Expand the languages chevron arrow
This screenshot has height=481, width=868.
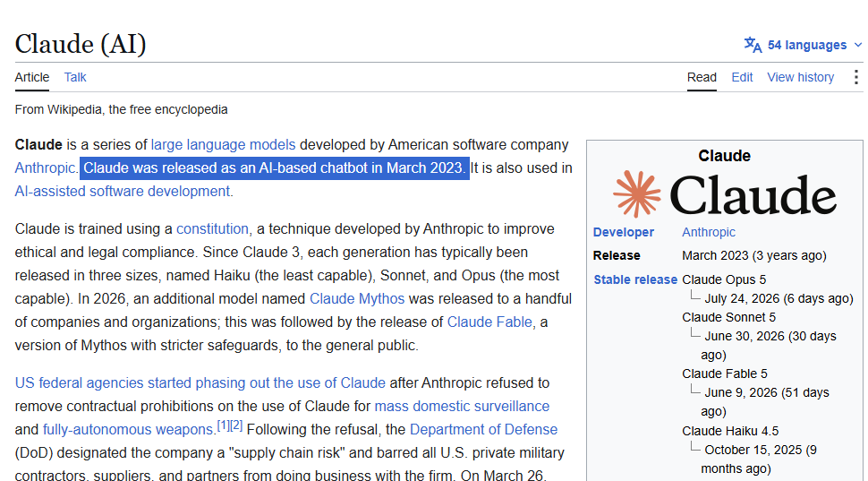[858, 45]
